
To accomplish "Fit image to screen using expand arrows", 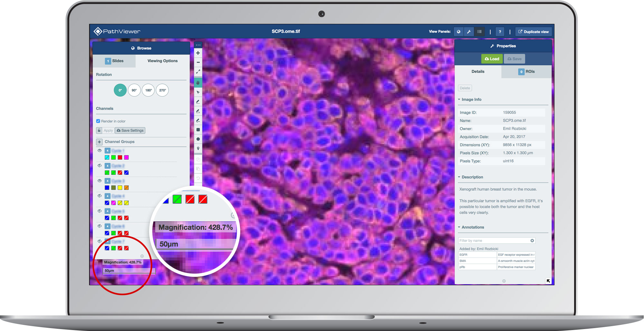I will point(198,72).
